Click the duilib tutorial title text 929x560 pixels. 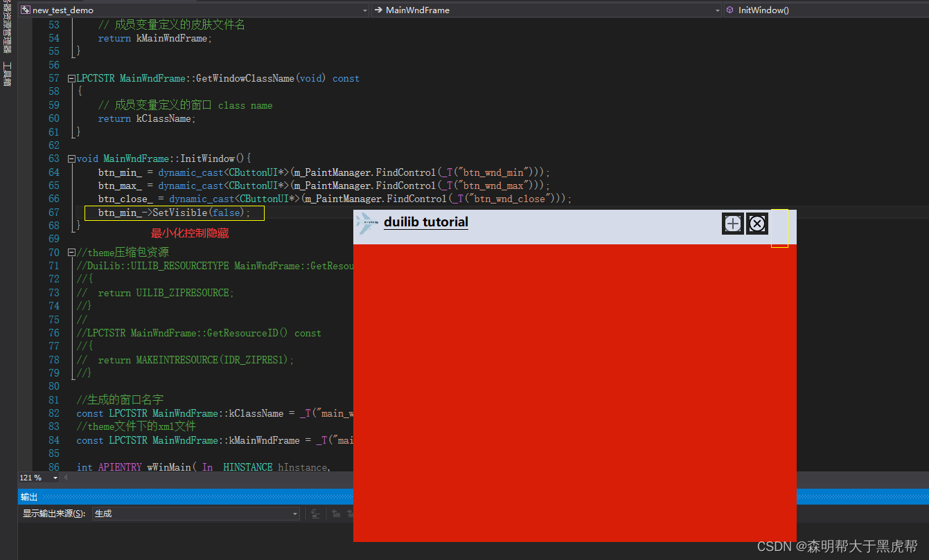pos(426,222)
